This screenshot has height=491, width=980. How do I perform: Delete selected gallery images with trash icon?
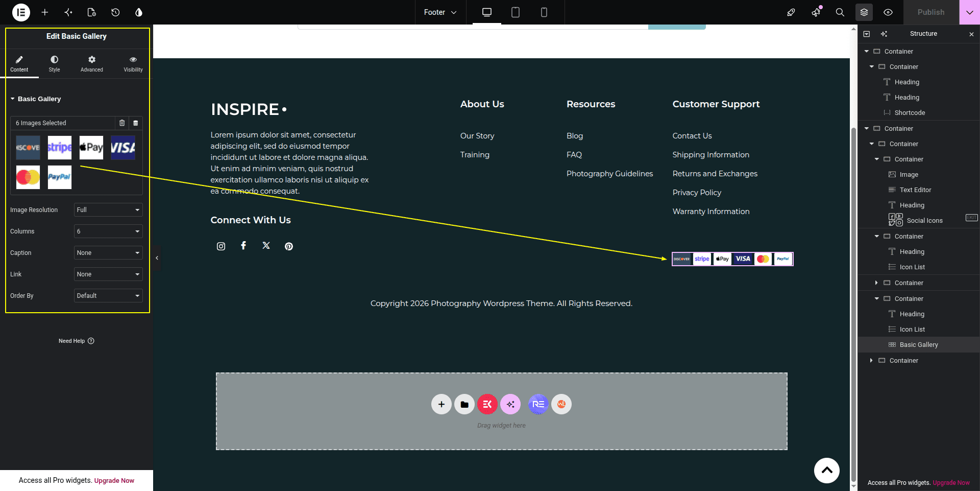pos(122,123)
